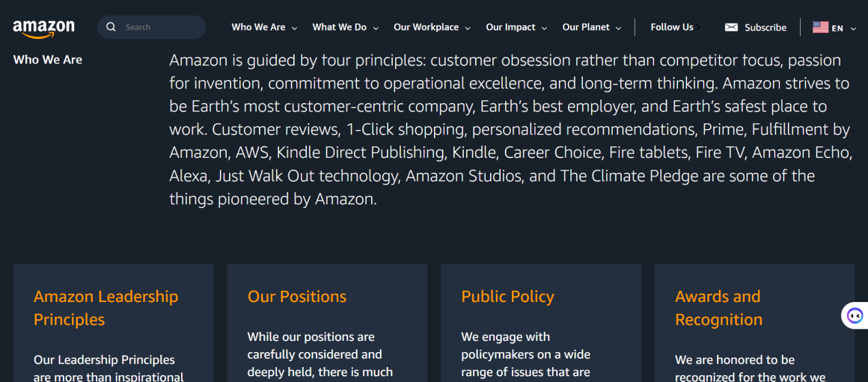The height and width of the screenshot is (382, 868).
Task: Click the Subscribe envelope icon
Action: [731, 28]
